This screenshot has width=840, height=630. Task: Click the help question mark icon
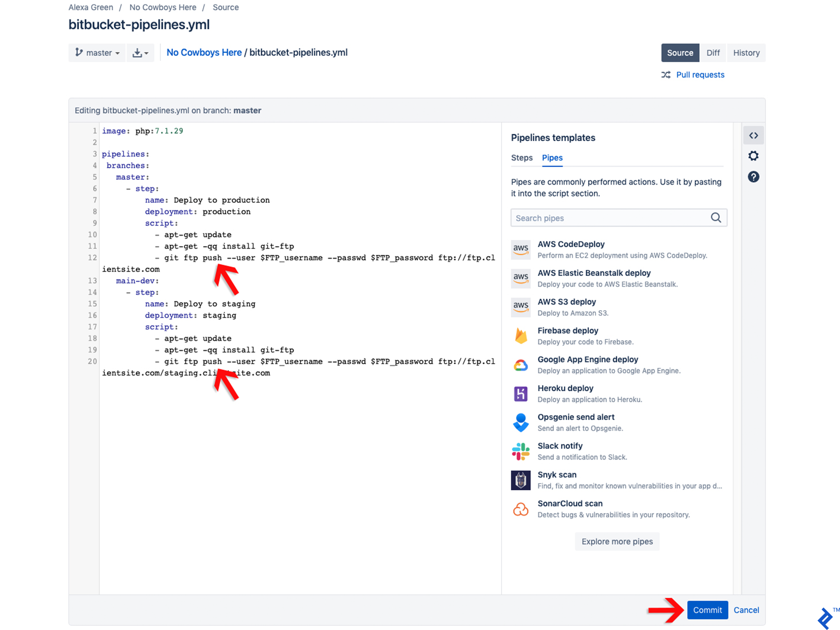click(753, 177)
